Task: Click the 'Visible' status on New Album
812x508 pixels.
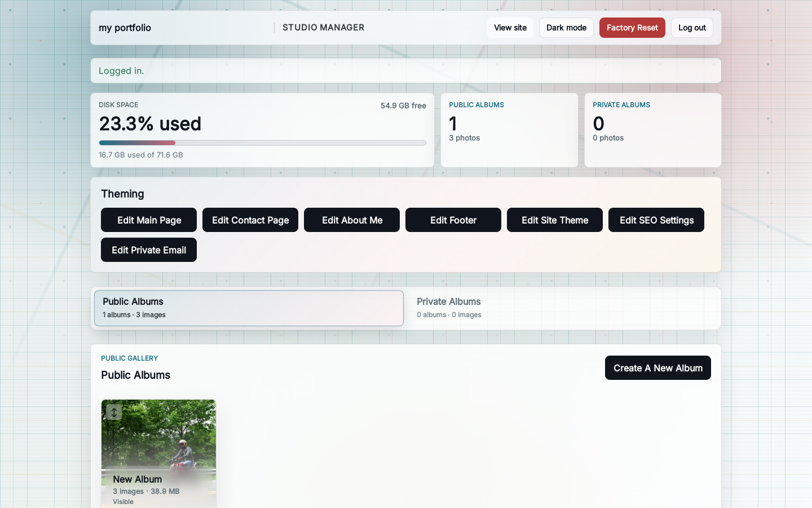Action: (123, 502)
